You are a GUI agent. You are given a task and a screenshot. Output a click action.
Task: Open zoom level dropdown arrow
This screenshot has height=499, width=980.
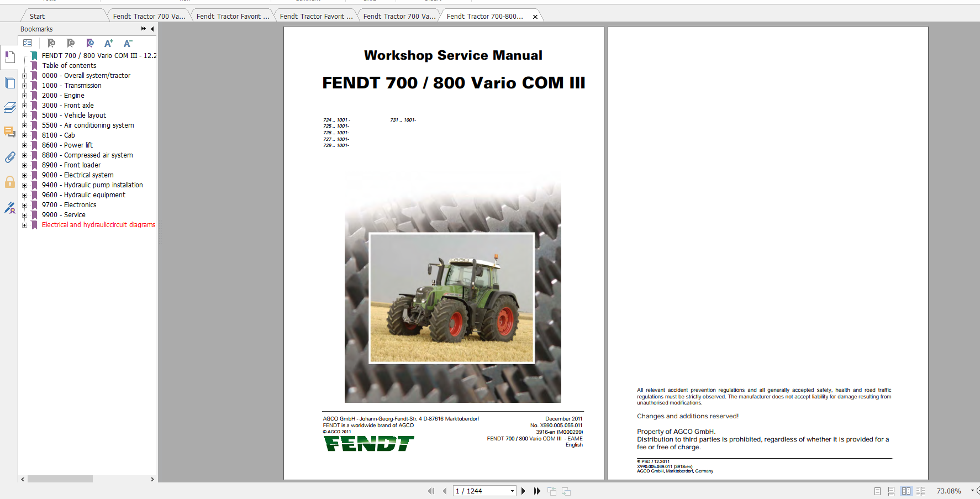(x=972, y=491)
